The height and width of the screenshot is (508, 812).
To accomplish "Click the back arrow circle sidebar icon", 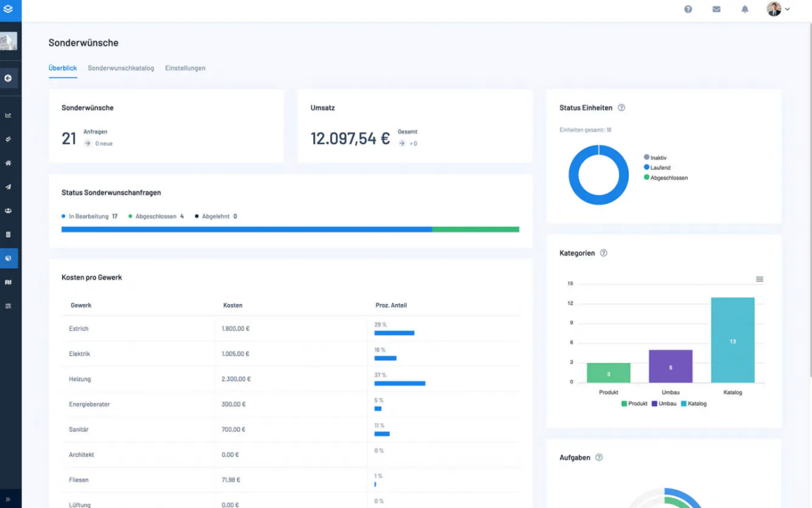I will pos(8,78).
